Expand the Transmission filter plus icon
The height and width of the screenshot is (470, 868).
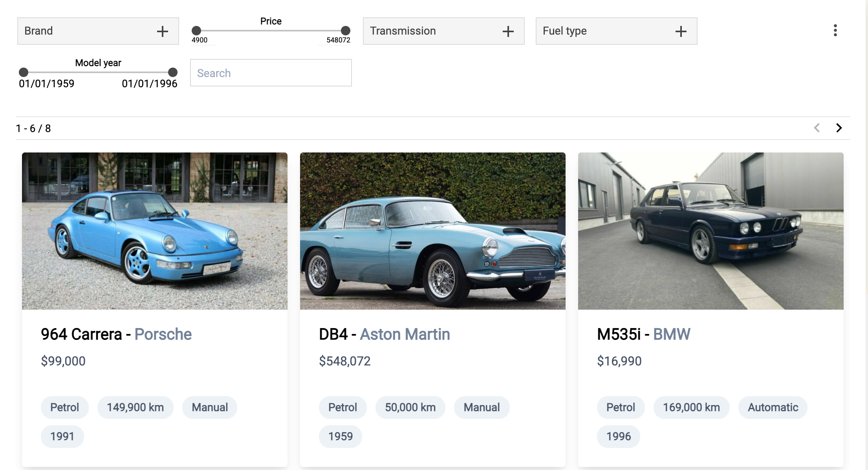click(508, 31)
